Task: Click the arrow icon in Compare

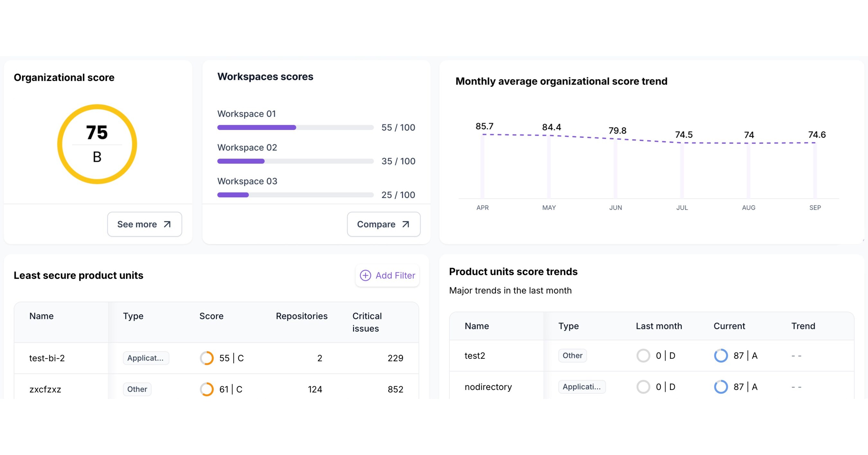Action: (x=406, y=224)
